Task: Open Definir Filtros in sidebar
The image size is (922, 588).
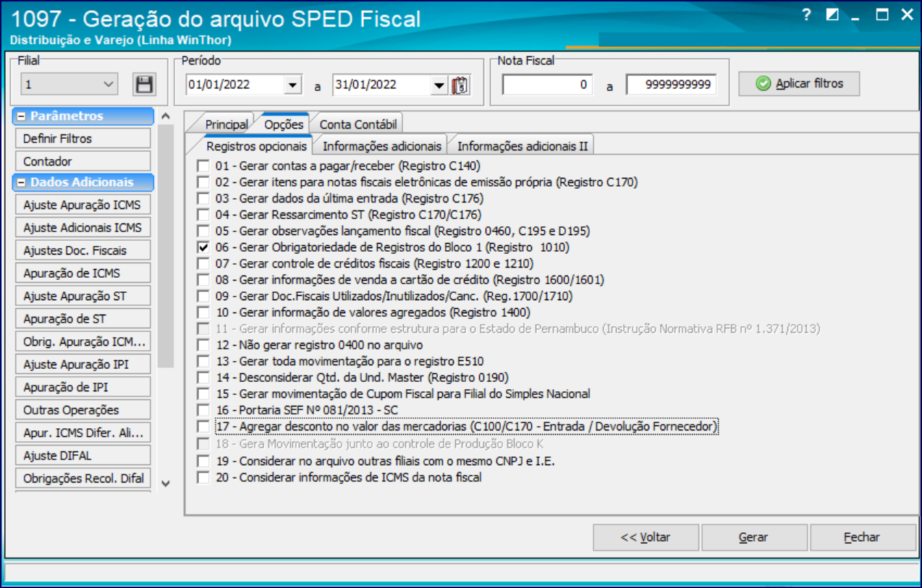Action: click(83, 138)
